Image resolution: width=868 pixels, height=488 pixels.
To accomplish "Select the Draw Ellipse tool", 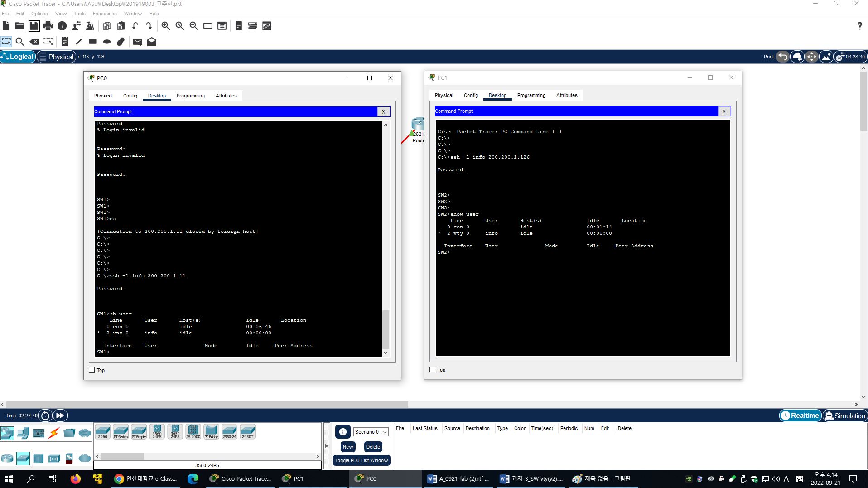I will point(107,42).
